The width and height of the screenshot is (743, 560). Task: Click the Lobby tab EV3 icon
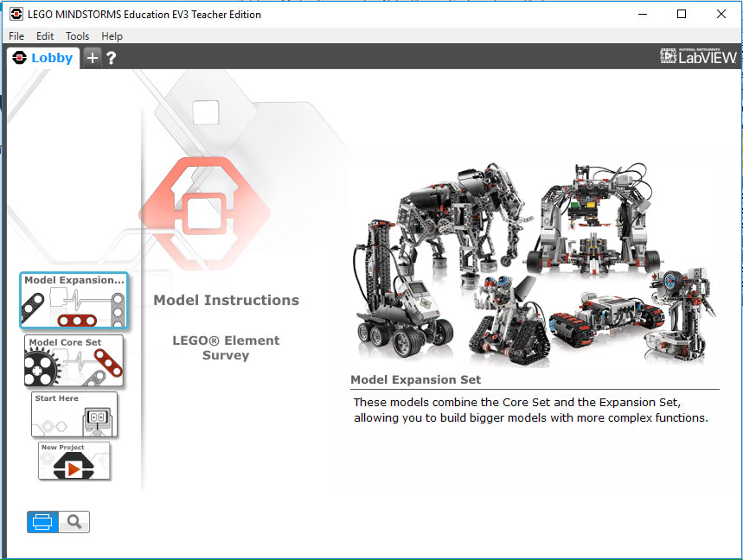(19, 58)
